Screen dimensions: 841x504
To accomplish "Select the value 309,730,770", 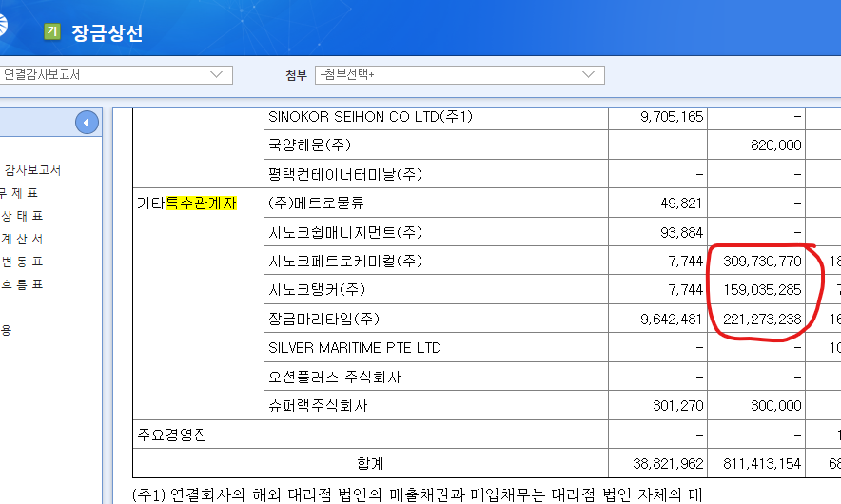I will [x=762, y=262].
